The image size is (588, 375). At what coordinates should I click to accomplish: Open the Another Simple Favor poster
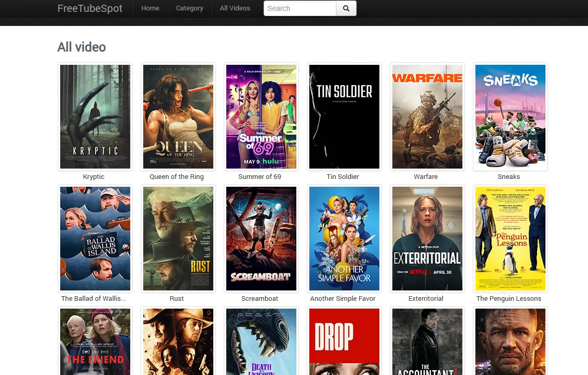click(344, 239)
